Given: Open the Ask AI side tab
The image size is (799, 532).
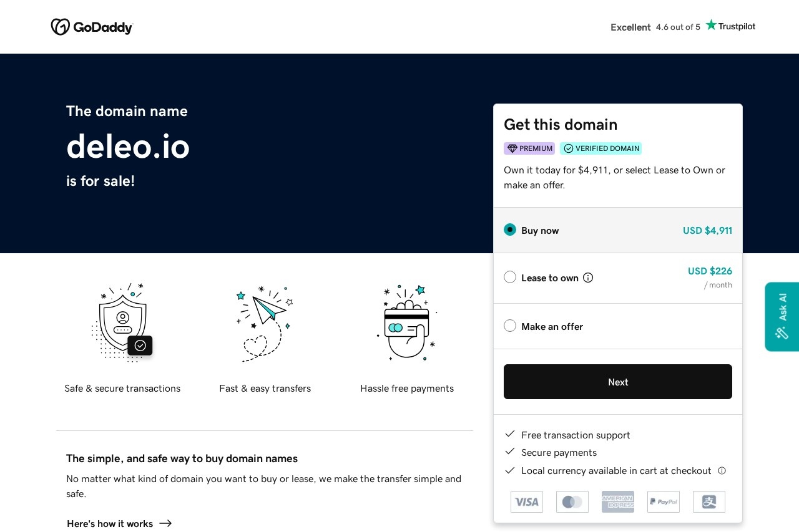Looking at the screenshot, I should [x=782, y=316].
